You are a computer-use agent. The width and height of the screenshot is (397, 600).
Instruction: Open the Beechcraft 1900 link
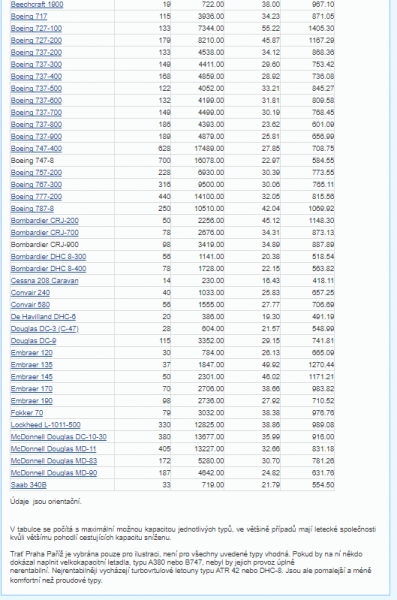pyautogui.click(x=37, y=5)
